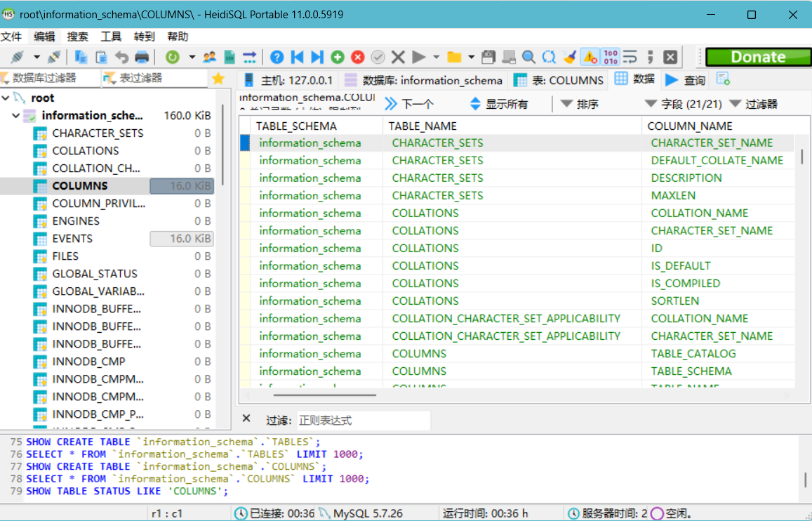Open the 文件 menu
The image size is (812, 521).
point(11,37)
